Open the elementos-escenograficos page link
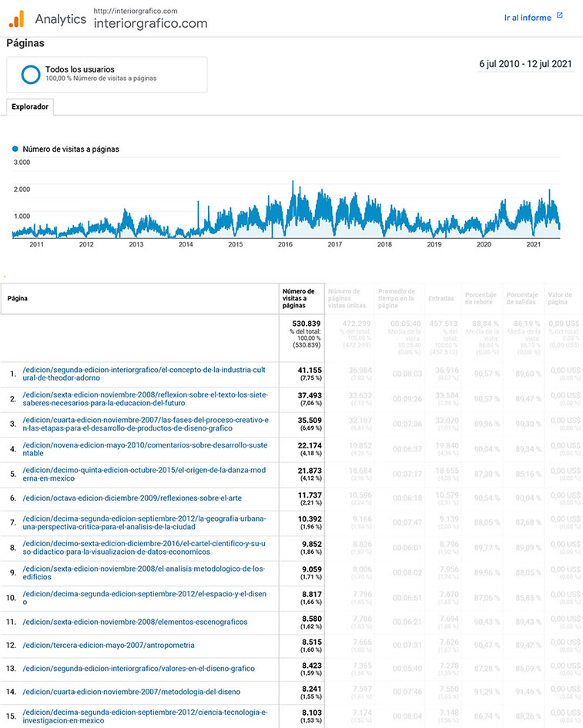 coord(135,622)
